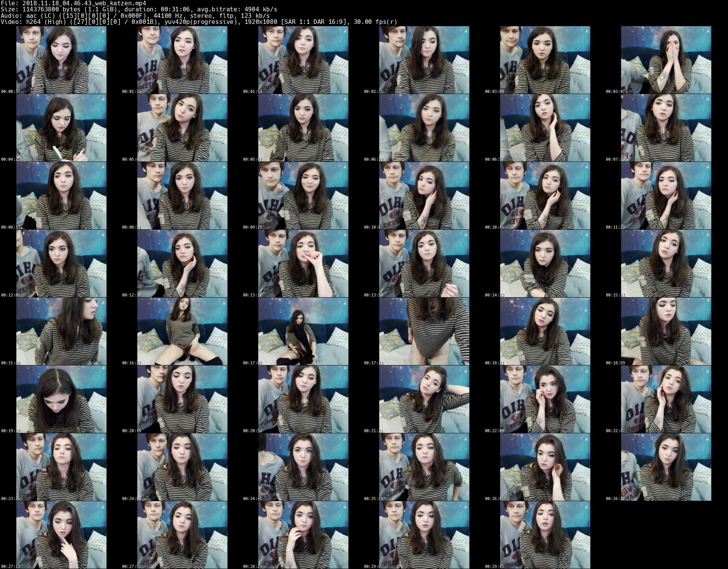Select the thumbnail at 00:09:29

pyautogui.click(x=303, y=196)
